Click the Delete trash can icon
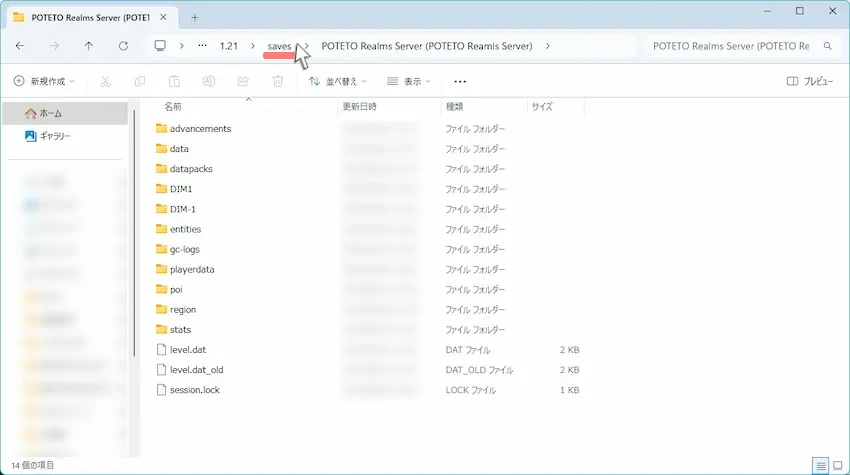Screen dimensions: 850x475 pyautogui.click(x=278, y=81)
